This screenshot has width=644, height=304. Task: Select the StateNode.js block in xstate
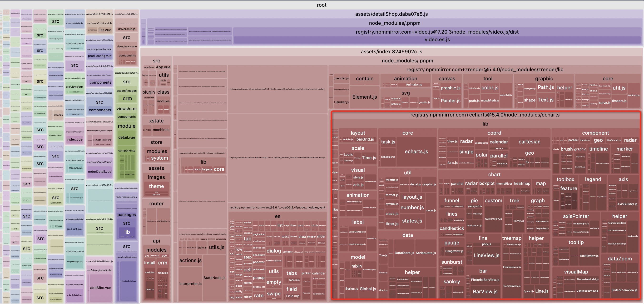coord(214,278)
